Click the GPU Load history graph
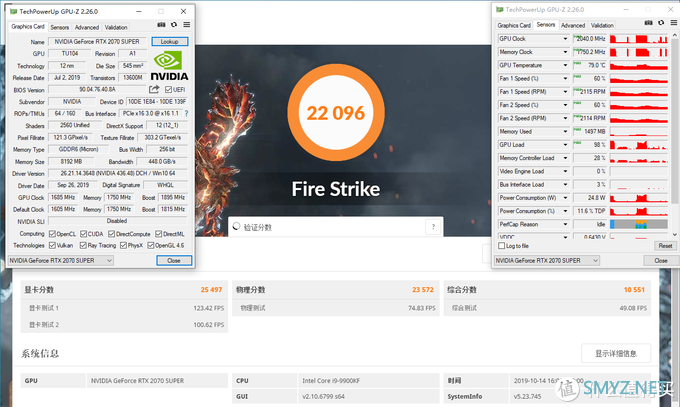This screenshot has width=680, height=407. pos(638,144)
